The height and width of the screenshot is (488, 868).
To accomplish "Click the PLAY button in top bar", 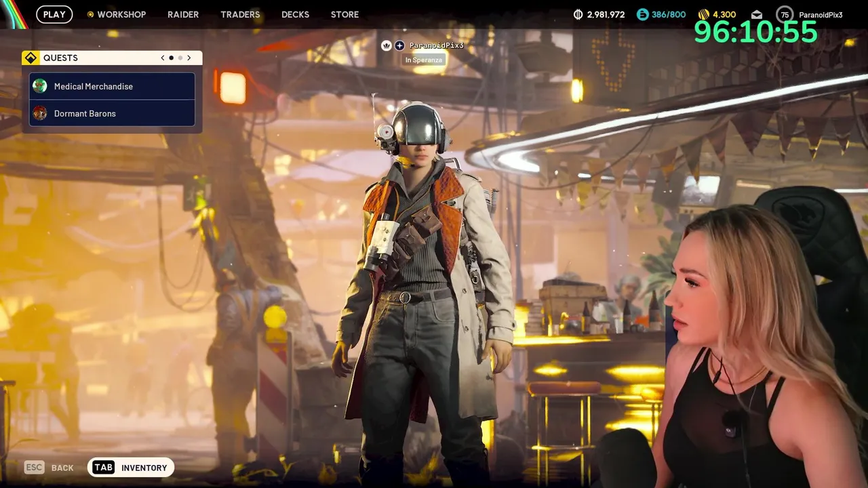I will click(x=54, y=14).
